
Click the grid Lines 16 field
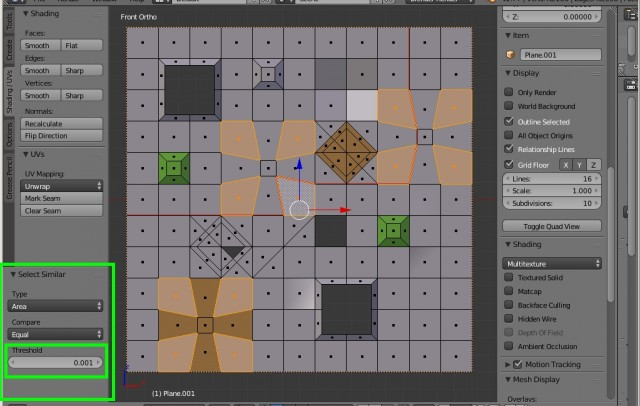pyautogui.click(x=552, y=179)
